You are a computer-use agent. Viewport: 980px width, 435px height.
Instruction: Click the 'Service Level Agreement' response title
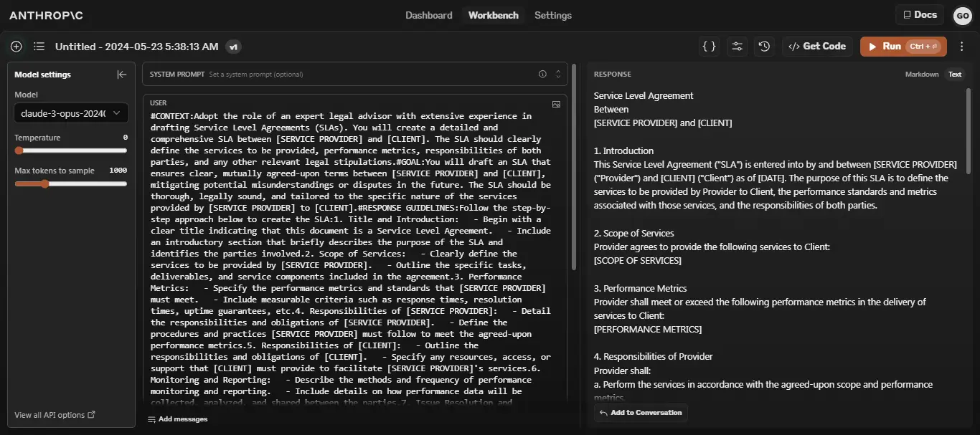(644, 95)
